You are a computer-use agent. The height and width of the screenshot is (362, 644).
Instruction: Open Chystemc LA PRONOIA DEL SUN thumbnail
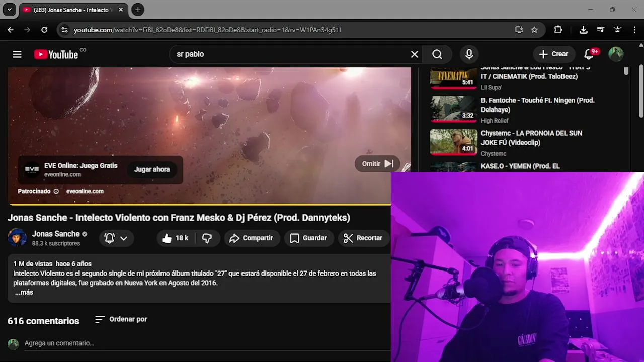tap(453, 142)
